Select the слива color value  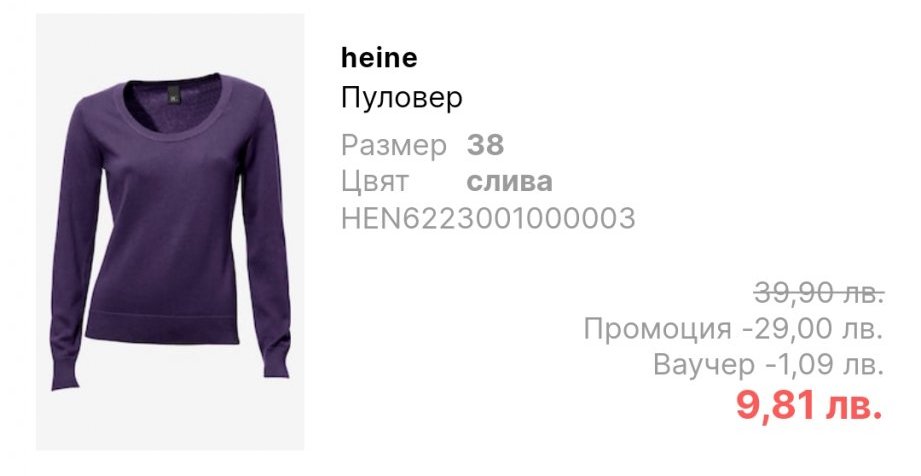[509, 182]
